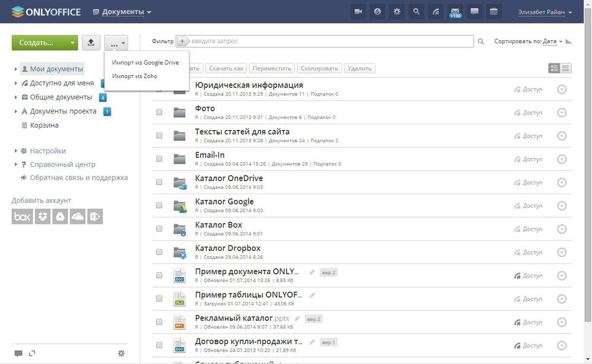Image resolution: width=592 pixels, height=364 pixels.
Task: Open mail icon with >100 badge
Action: (x=455, y=12)
